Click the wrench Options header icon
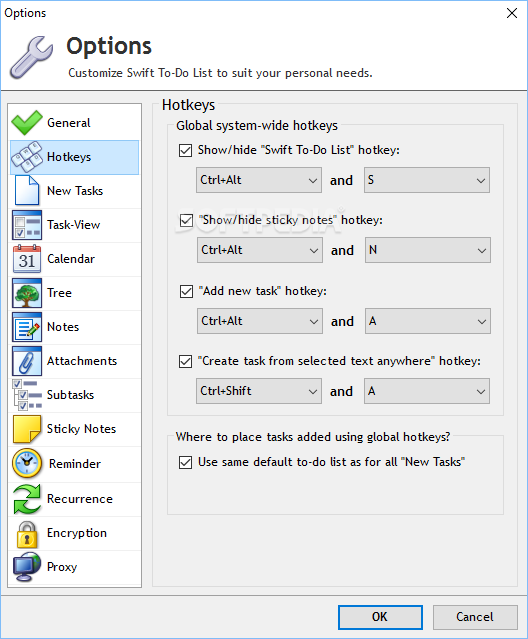This screenshot has height=639, width=528. (32, 57)
